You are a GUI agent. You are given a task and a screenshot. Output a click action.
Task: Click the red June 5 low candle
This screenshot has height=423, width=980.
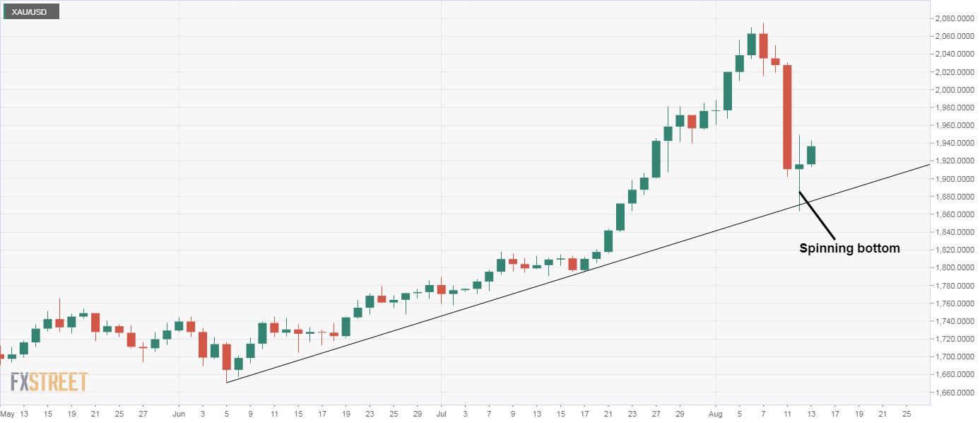pyautogui.click(x=227, y=357)
